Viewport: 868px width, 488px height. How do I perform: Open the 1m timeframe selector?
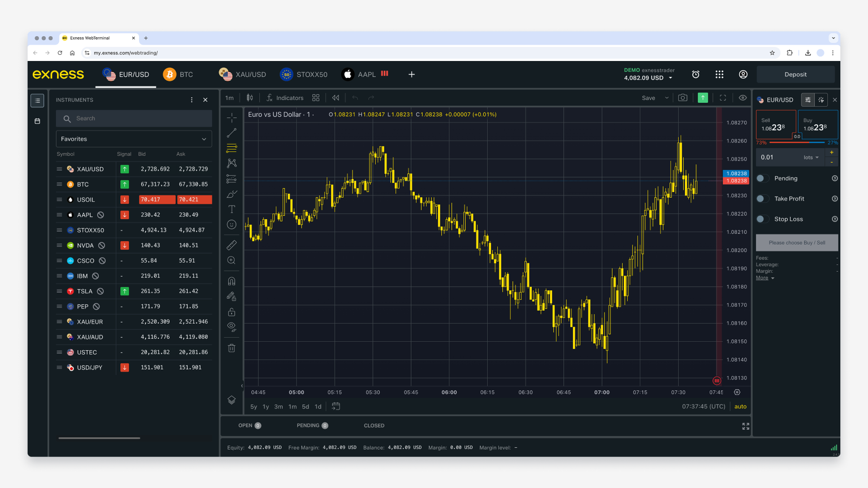229,98
